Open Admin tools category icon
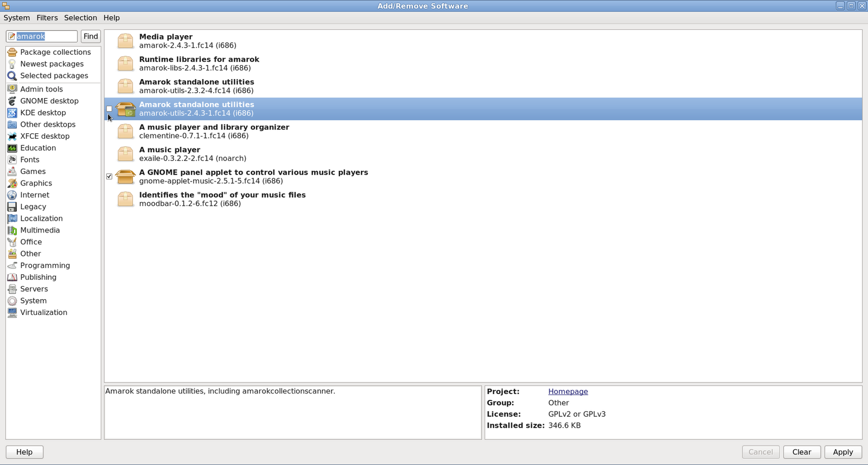The height and width of the screenshot is (465, 868). pyautogui.click(x=12, y=89)
